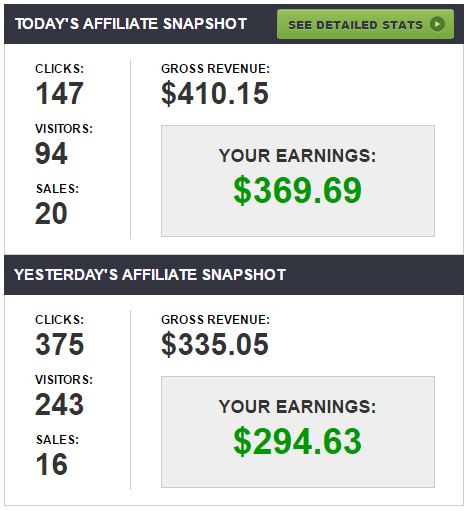Image resolution: width=468 pixels, height=511 pixels.
Task: Click the See Detailed Stats button
Action: 365,24
